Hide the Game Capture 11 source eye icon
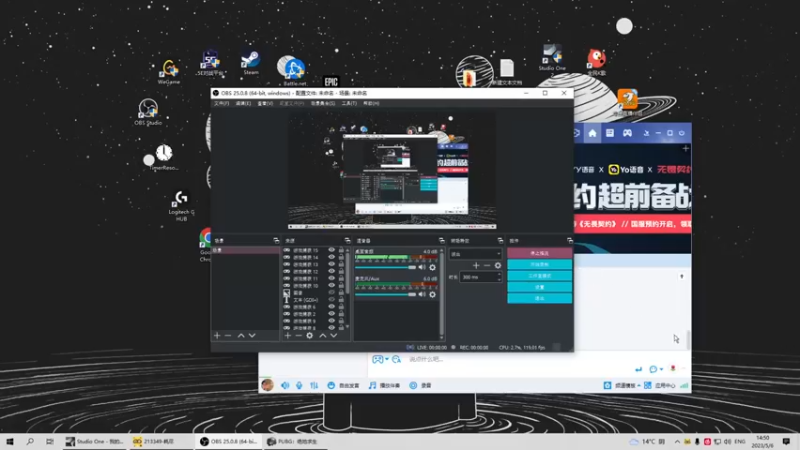The width and height of the screenshot is (800, 450). pyautogui.click(x=332, y=279)
